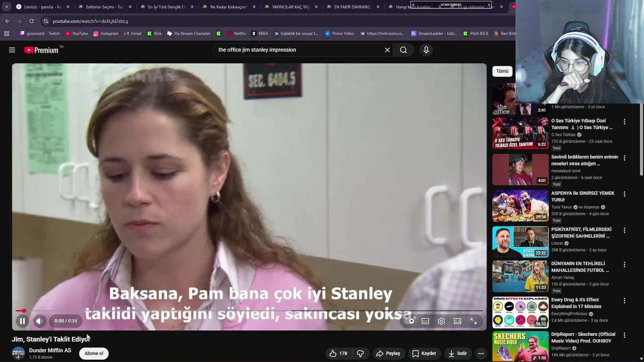Open options for DripReport Skechers video

pyautogui.click(x=624, y=335)
